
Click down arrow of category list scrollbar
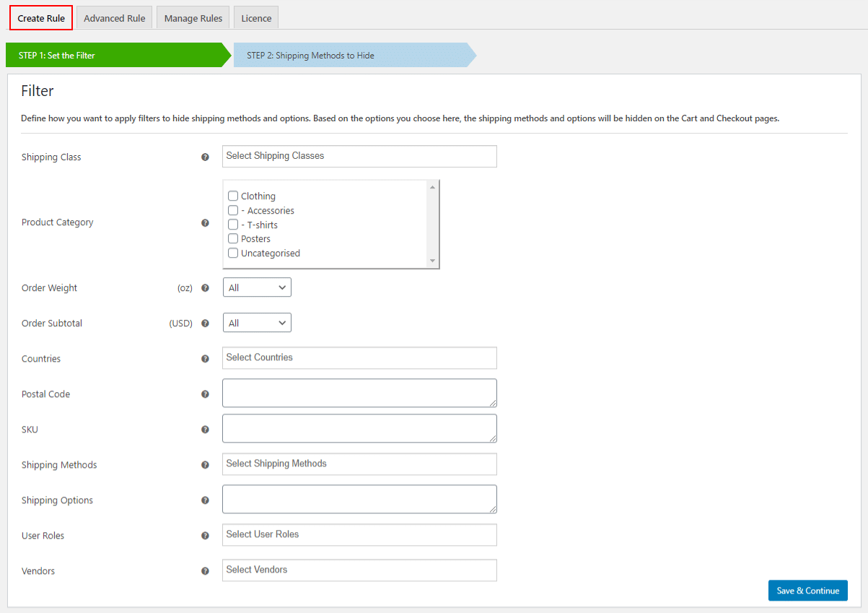tap(432, 261)
